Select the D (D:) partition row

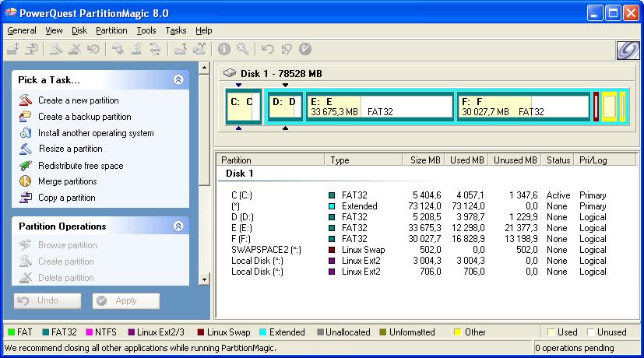[x=419, y=217]
